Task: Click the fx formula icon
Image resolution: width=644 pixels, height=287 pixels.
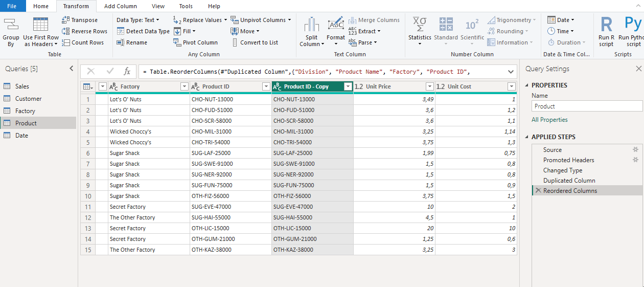Action: tap(127, 72)
